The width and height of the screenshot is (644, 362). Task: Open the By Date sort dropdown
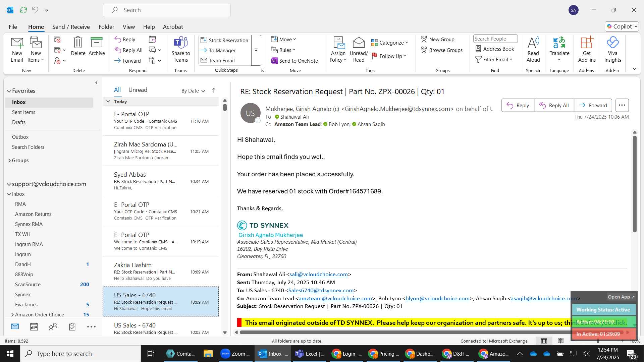(193, 91)
